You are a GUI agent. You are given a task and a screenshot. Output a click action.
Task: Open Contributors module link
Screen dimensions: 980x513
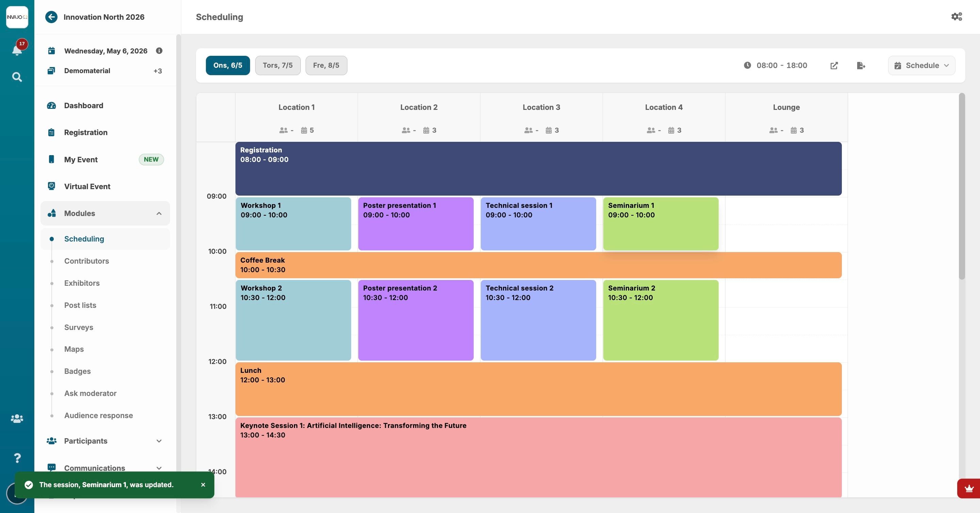click(86, 261)
